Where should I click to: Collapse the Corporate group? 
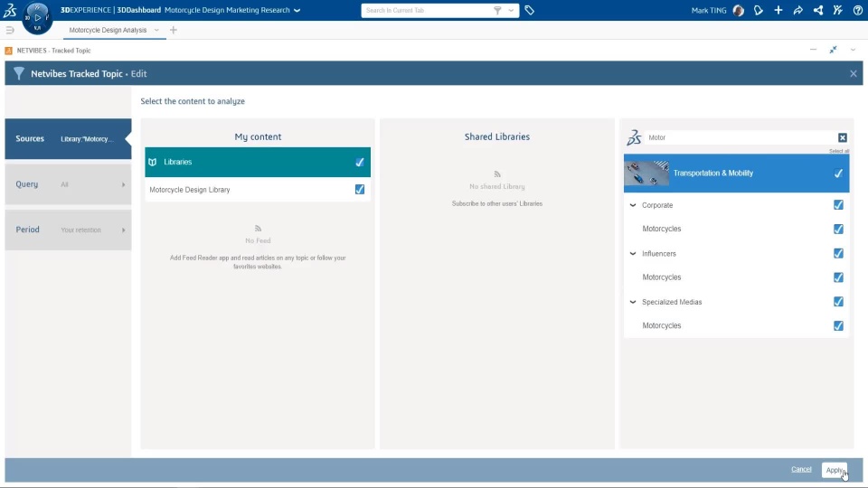tap(633, 205)
